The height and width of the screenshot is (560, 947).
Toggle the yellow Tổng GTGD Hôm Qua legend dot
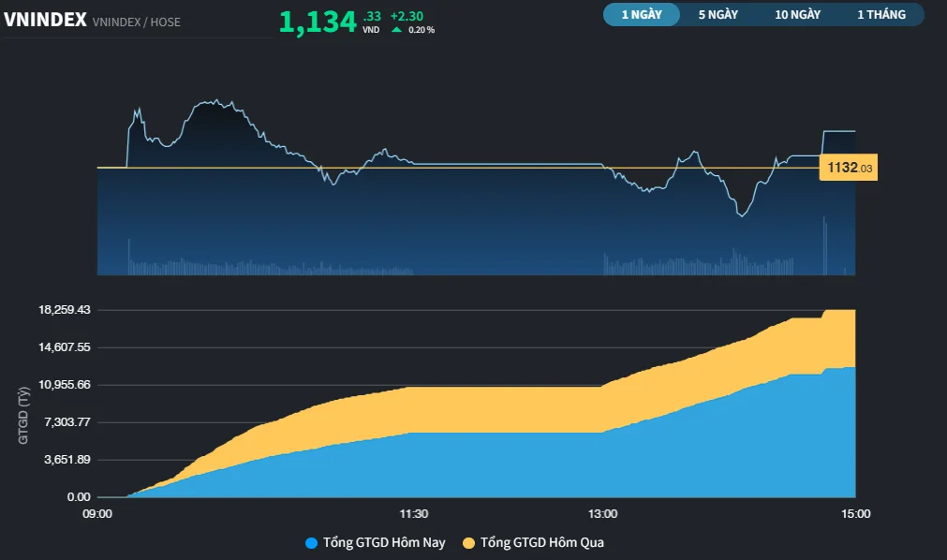[468, 543]
